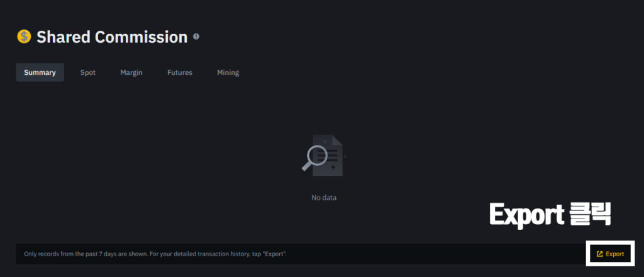Switch to the Spot tab
This screenshot has width=644, height=277.
point(88,72)
